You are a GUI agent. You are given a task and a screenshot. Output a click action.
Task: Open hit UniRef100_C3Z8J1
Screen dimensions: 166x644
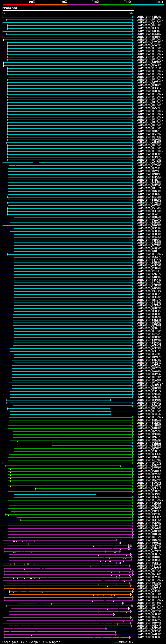click(149, 68)
